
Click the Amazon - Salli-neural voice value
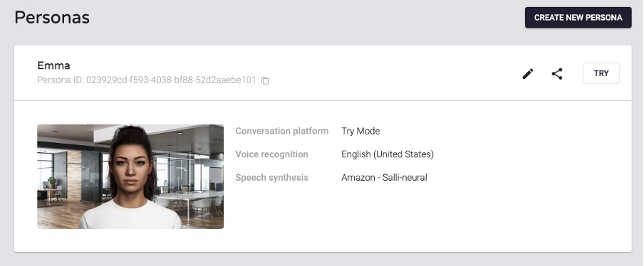(384, 178)
